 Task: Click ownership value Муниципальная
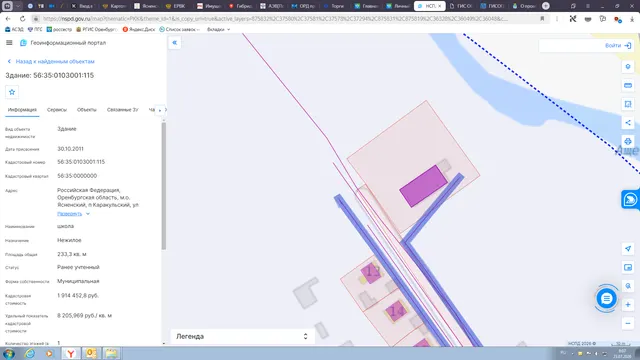click(x=78, y=281)
